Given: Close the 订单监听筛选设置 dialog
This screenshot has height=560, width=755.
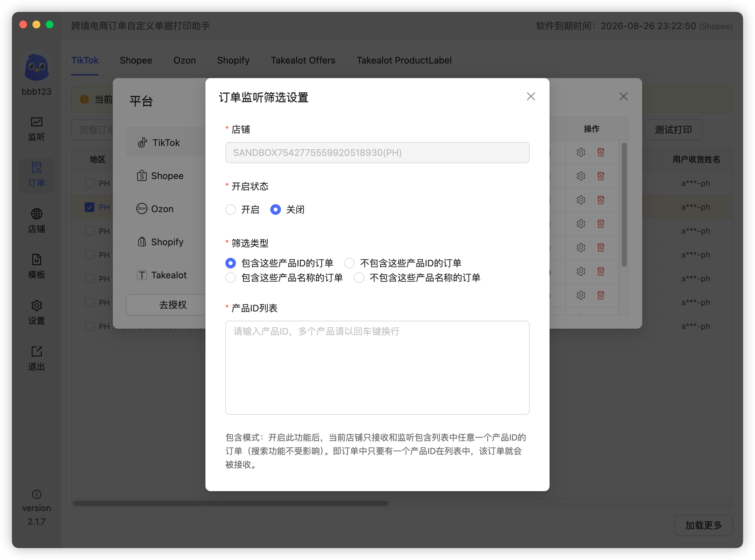Looking at the screenshot, I should coord(531,97).
